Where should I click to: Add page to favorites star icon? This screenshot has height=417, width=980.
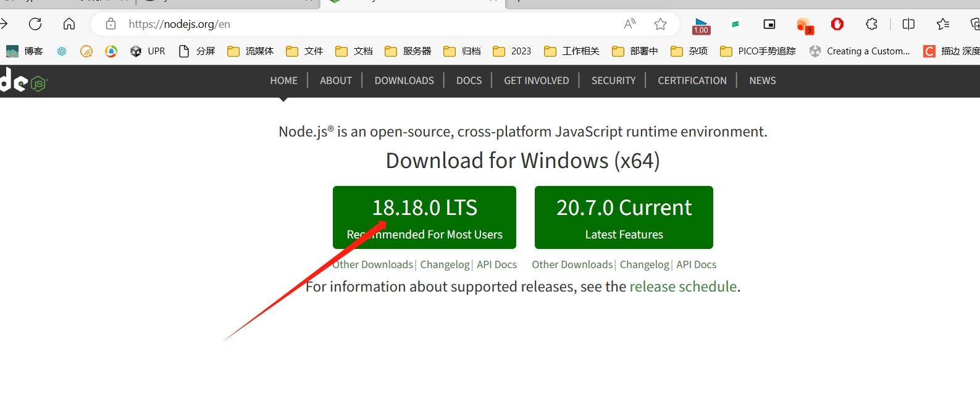(x=660, y=24)
